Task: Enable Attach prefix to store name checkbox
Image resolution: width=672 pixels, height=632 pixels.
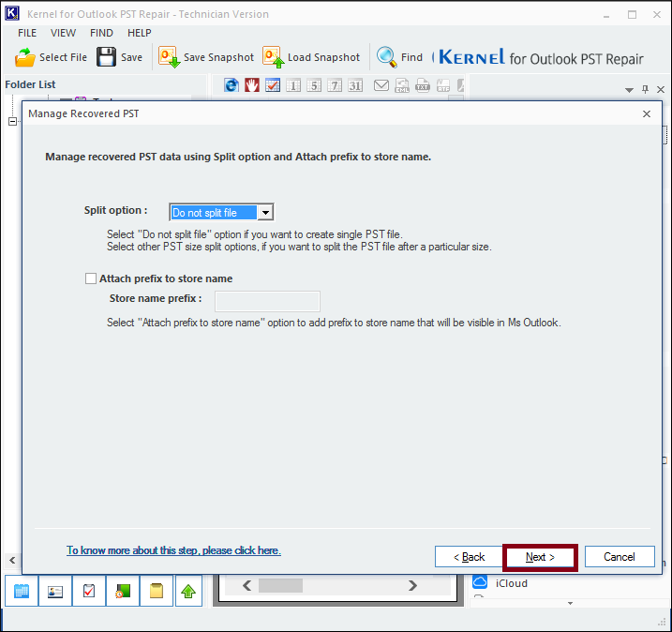Action: tap(91, 278)
